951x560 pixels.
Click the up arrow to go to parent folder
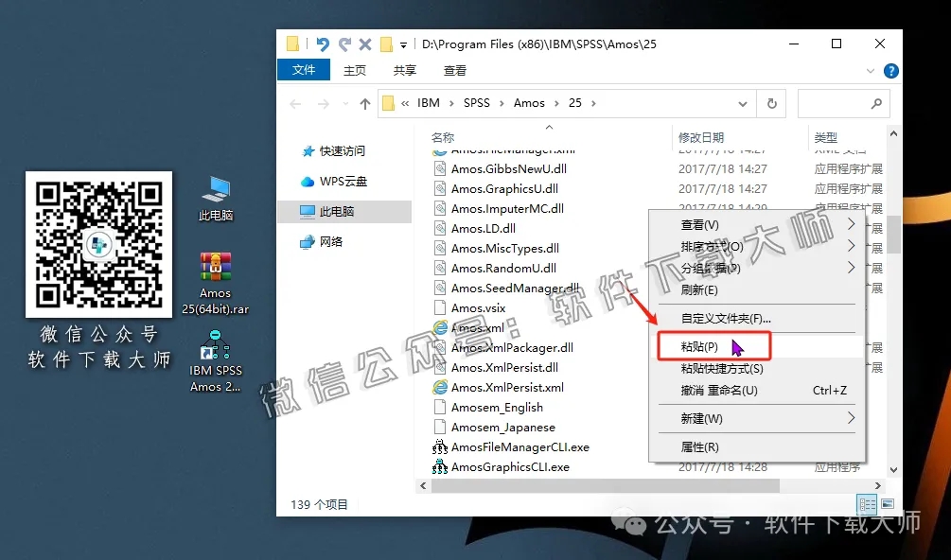point(364,102)
